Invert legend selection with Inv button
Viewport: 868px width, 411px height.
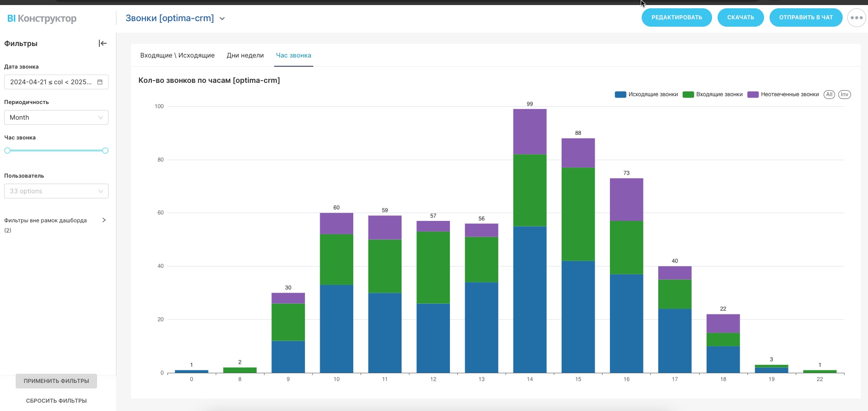(844, 94)
